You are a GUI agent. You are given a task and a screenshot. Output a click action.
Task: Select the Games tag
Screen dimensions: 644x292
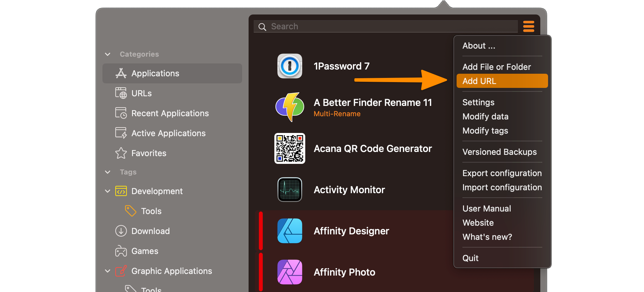pyautogui.click(x=145, y=251)
